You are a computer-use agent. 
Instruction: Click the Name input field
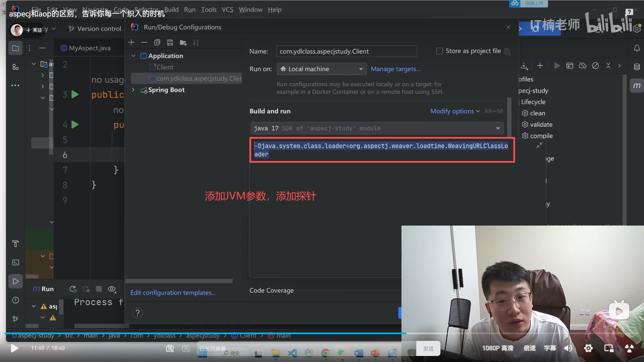coord(346,51)
